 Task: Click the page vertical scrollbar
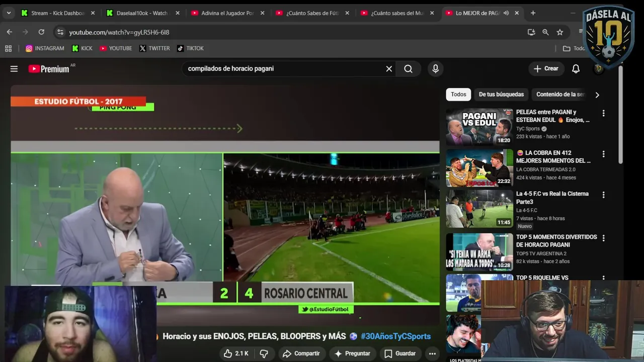(x=620, y=115)
